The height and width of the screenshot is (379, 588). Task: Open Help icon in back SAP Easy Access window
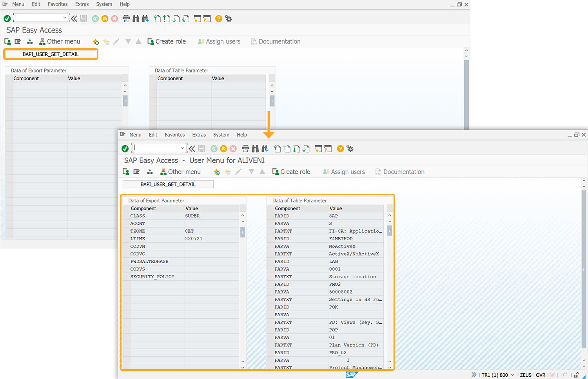(219, 19)
